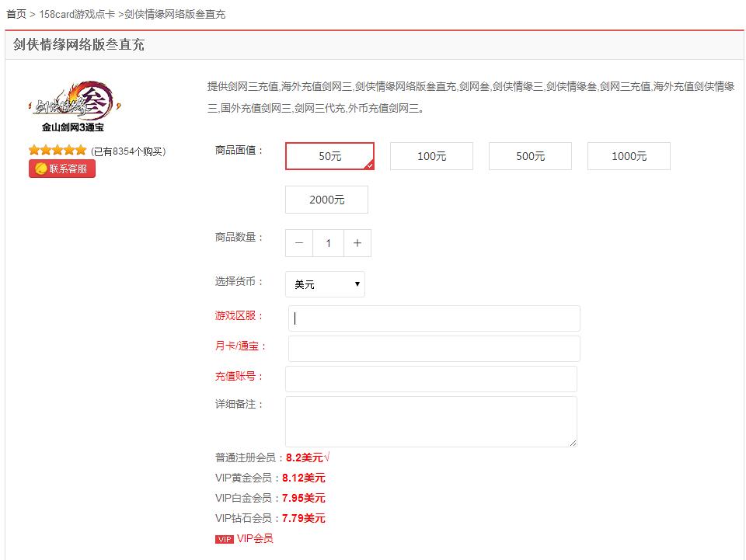Click the 首页 breadcrumb link

(16, 14)
